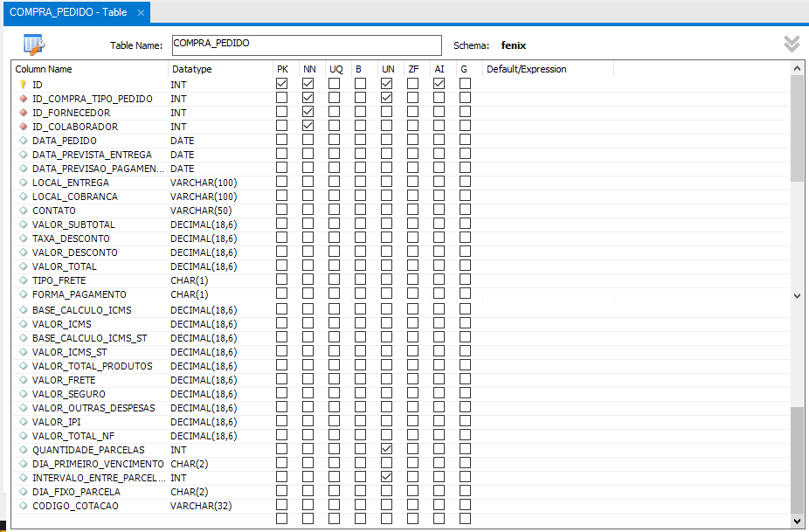
Task: Click the upper column list scroll up arrow
Action: [797, 68]
